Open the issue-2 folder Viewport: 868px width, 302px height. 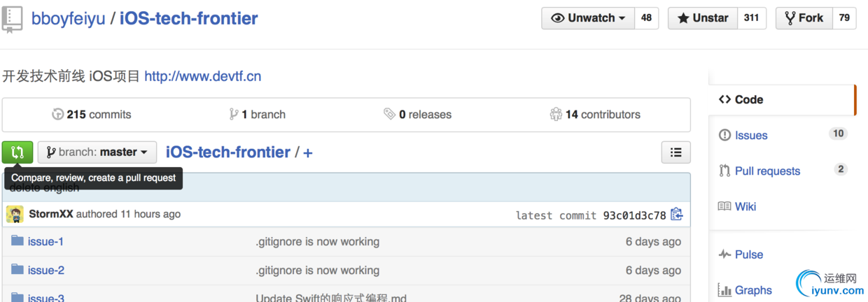[x=45, y=271]
